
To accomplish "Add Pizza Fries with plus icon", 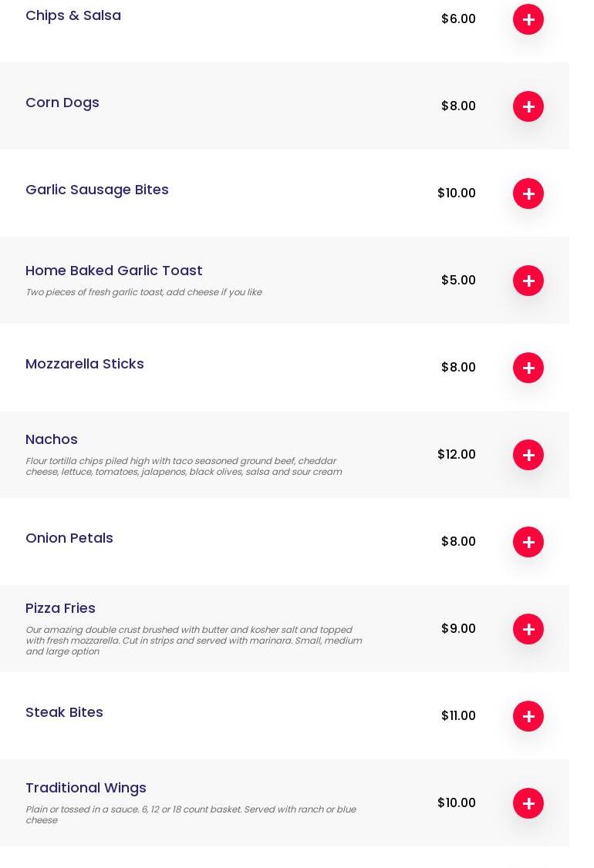I will (528, 629).
